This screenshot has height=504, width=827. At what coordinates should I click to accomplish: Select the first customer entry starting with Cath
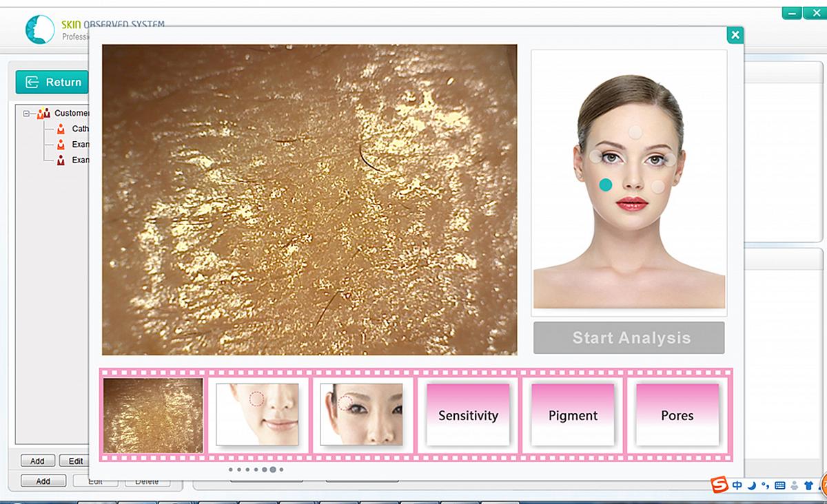[x=80, y=129]
